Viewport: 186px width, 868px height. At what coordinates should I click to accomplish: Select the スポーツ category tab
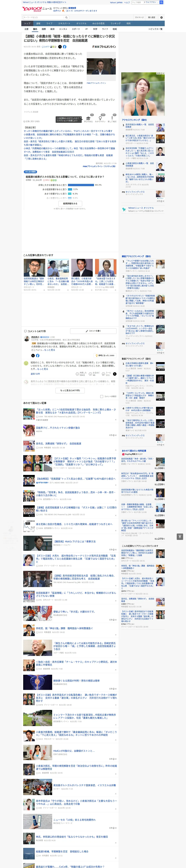point(76,29)
